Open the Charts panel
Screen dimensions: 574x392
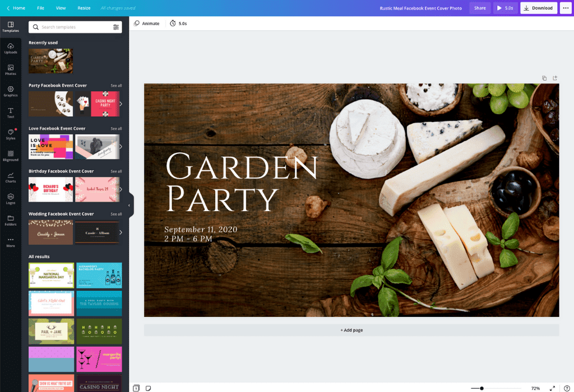pyautogui.click(x=11, y=178)
